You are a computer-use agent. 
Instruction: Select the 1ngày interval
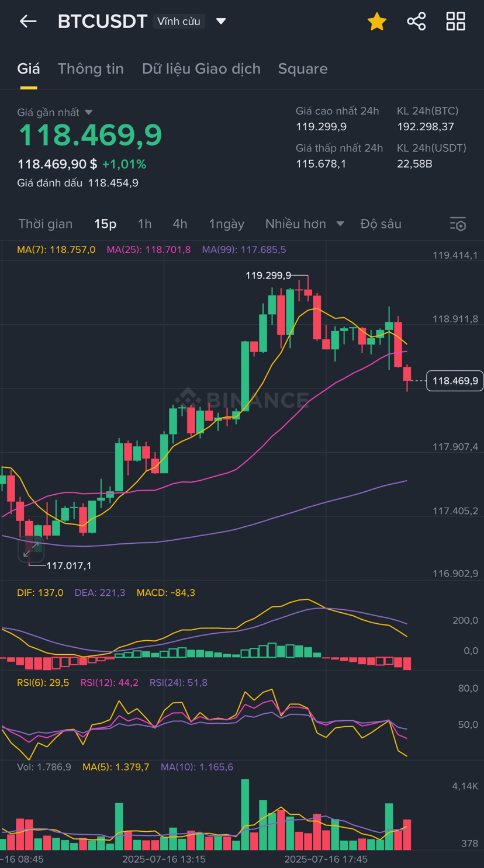pyautogui.click(x=227, y=224)
